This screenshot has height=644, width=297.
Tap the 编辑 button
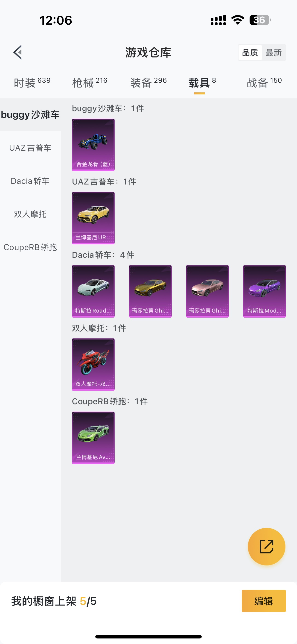click(x=264, y=601)
